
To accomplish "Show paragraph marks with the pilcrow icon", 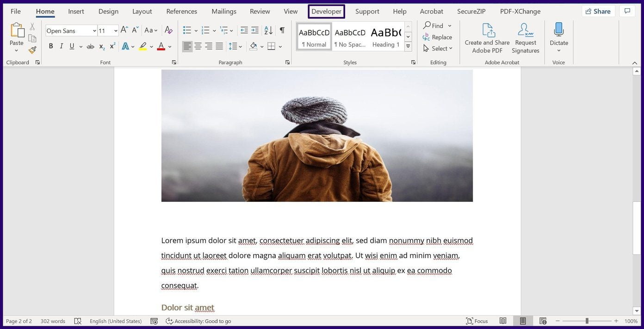I will (x=282, y=31).
